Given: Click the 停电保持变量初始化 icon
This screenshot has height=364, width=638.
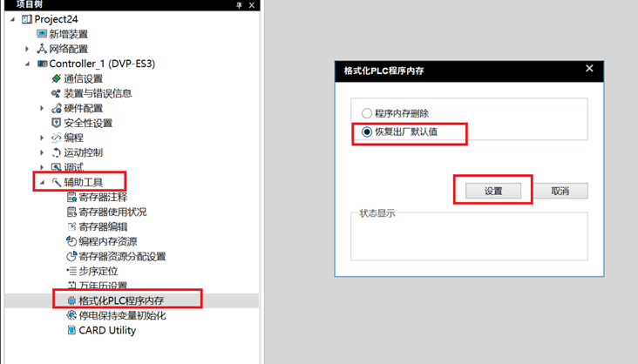Looking at the screenshot, I should coord(71,315).
